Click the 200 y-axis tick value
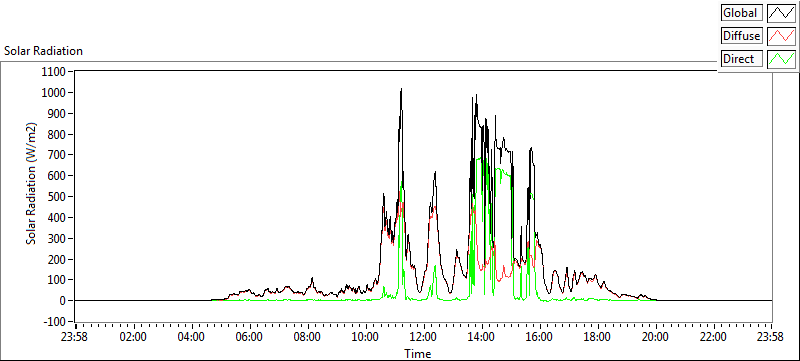The width and height of the screenshot is (800, 361). pyautogui.click(x=58, y=260)
